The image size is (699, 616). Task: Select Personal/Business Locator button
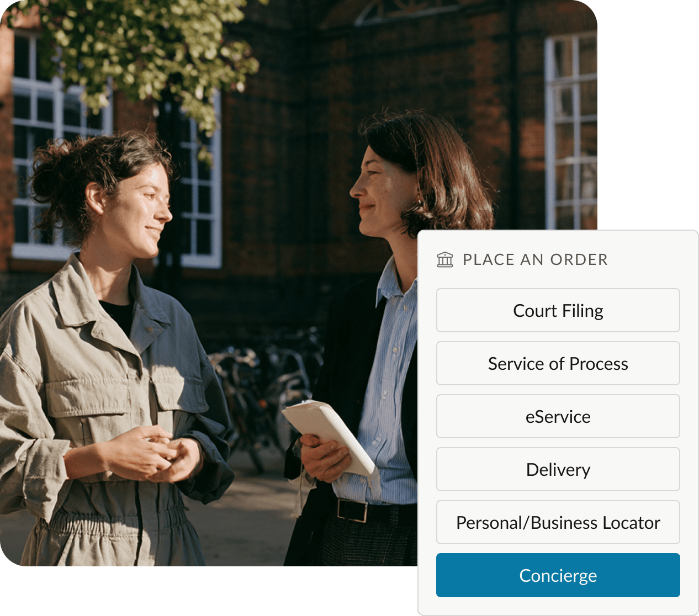point(558,522)
